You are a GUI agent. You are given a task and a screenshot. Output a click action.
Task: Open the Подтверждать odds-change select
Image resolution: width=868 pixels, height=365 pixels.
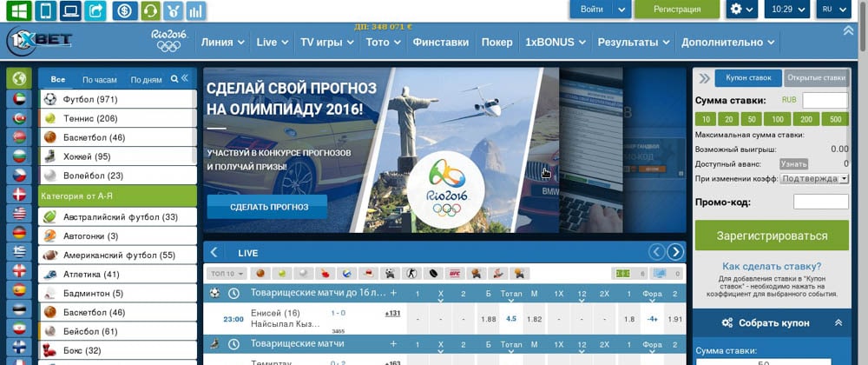tap(814, 178)
